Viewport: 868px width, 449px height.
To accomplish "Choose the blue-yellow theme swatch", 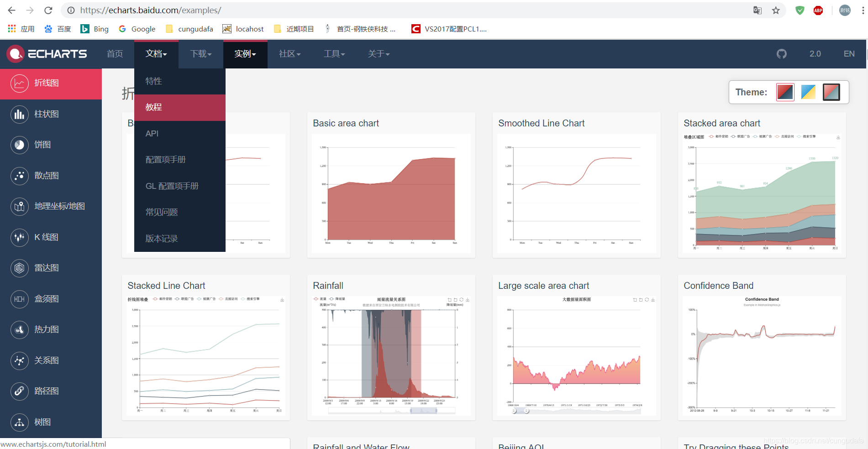I will click(x=808, y=92).
